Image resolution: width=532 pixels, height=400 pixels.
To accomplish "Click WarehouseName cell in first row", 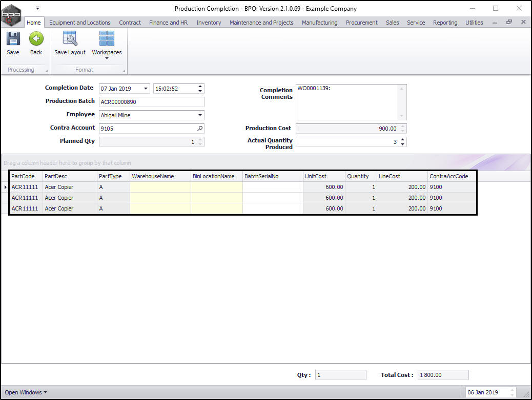I will (160, 187).
